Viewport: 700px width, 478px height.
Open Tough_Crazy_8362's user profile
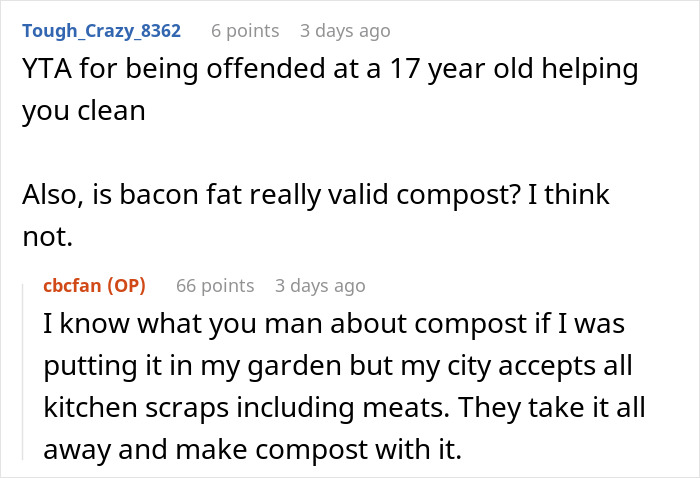[101, 31]
